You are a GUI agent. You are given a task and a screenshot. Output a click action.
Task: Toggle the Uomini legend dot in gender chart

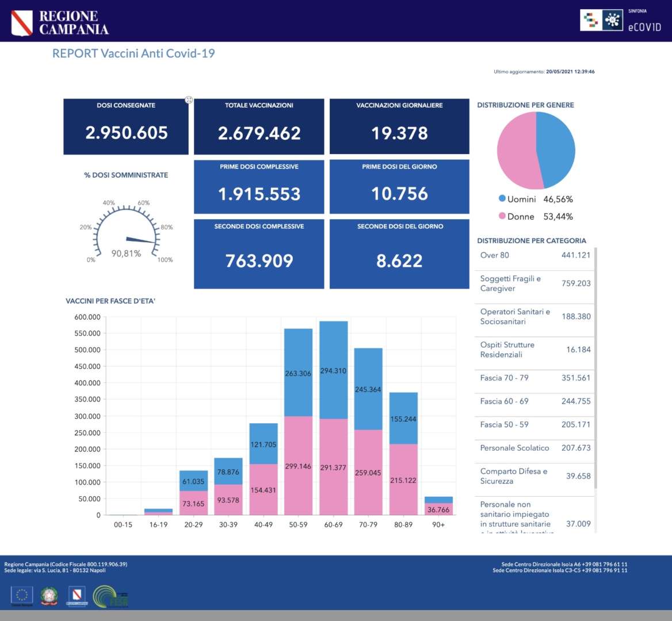pos(502,199)
